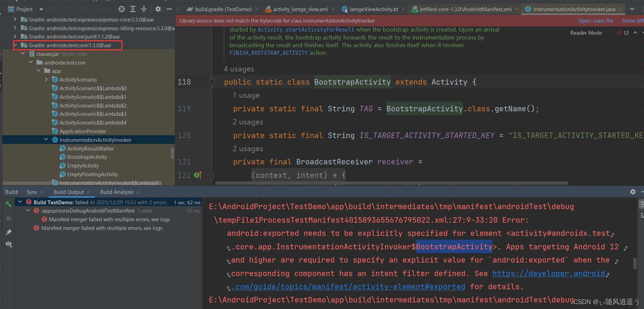This screenshot has width=644, height=309.
Task: Close the Sync tab
Action: 42,192
